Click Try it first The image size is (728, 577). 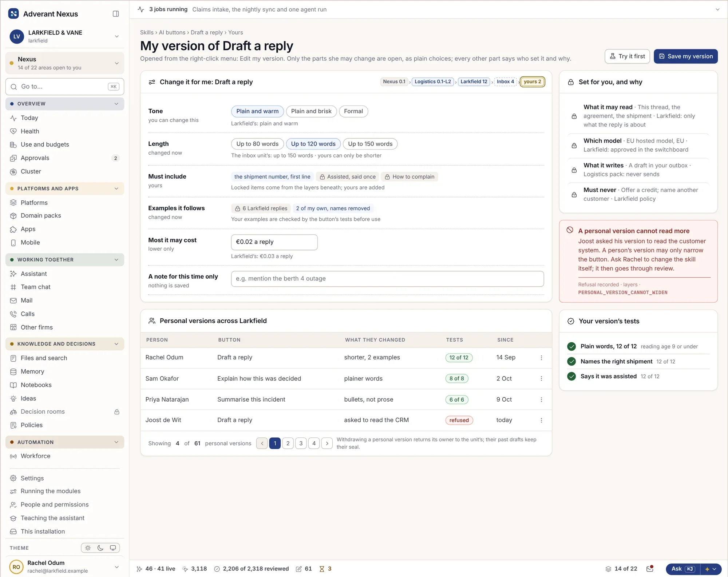pyautogui.click(x=627, y=56)
